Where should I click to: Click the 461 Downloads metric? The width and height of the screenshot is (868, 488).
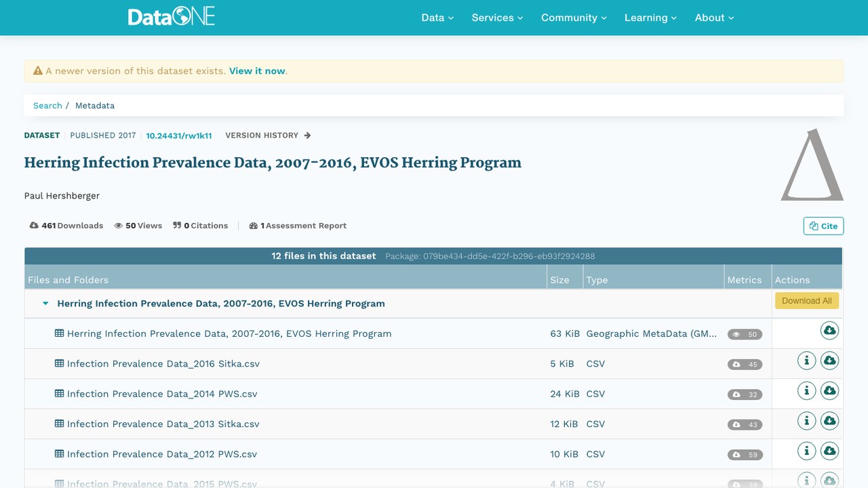pyautogui.click(x=66, y=226)
